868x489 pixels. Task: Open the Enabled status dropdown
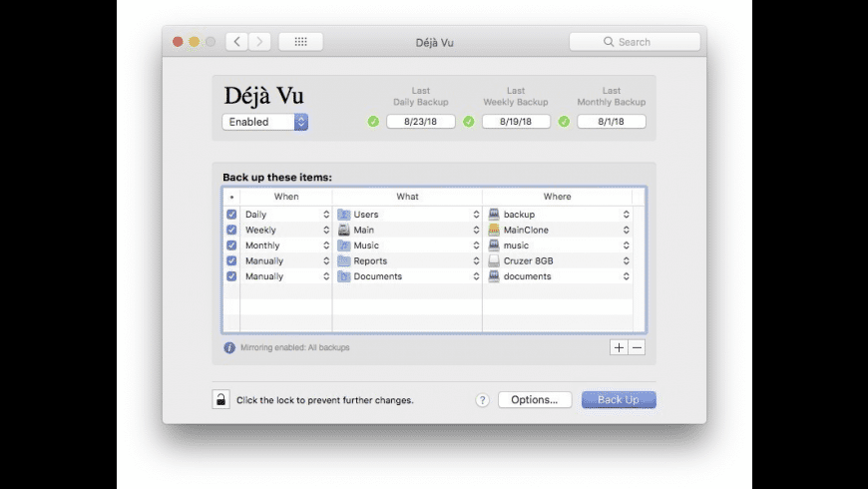pyautogui.click(x=265, y=122)
